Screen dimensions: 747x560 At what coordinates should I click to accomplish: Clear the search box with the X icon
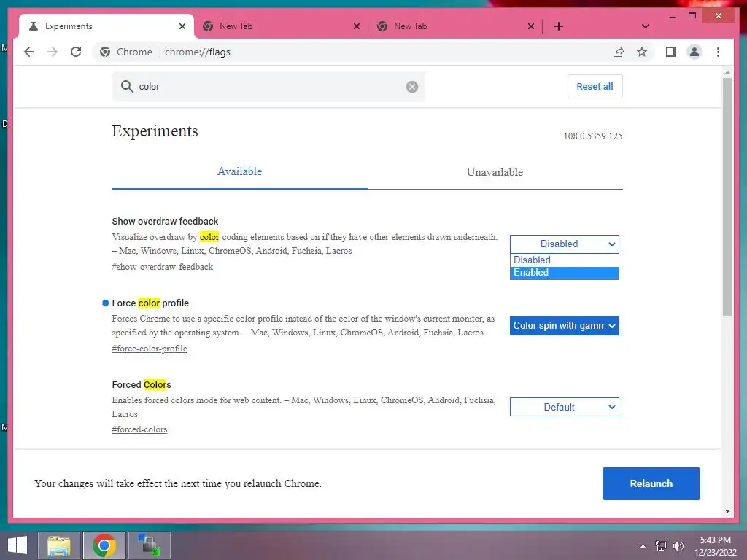pyautogui.click(x=412, y=87)
